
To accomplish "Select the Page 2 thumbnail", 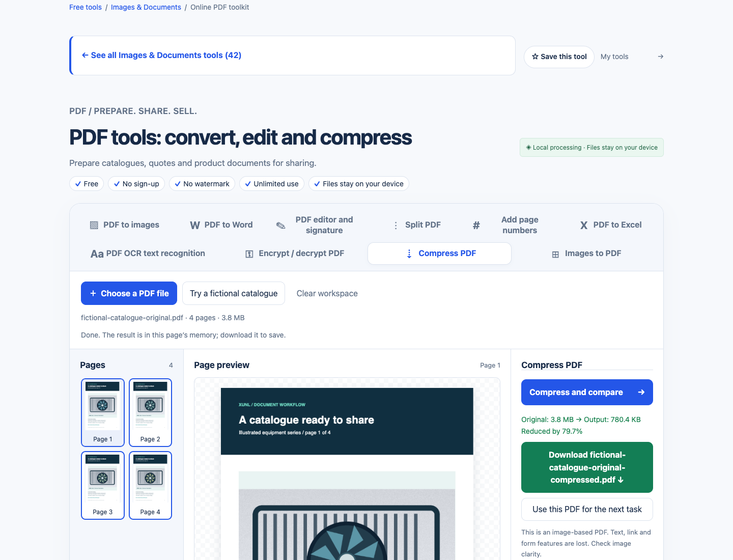I will [150, 412].
